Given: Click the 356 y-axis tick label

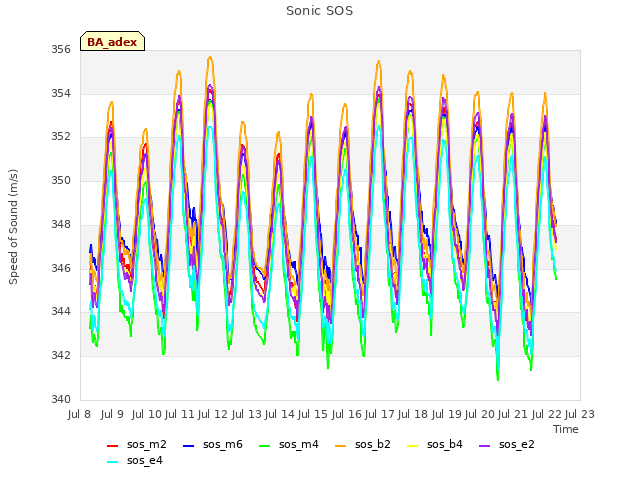Looking at the screenshot, I should 61,50.
